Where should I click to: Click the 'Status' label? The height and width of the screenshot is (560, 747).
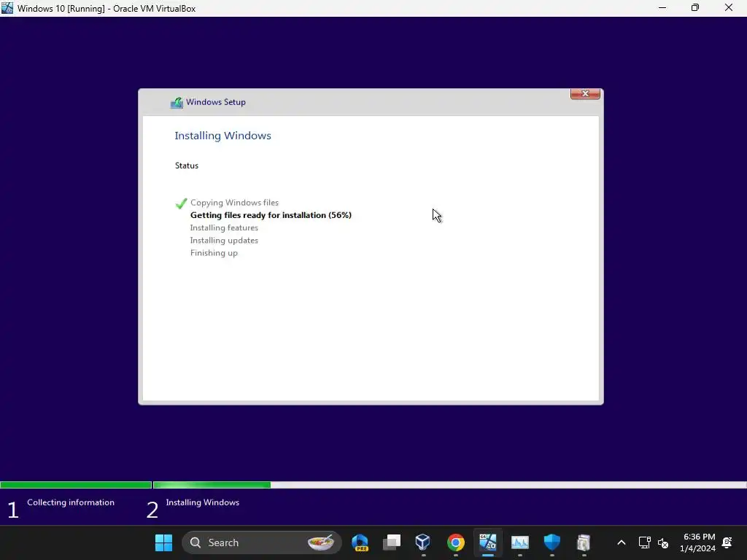tap(186, 166)
